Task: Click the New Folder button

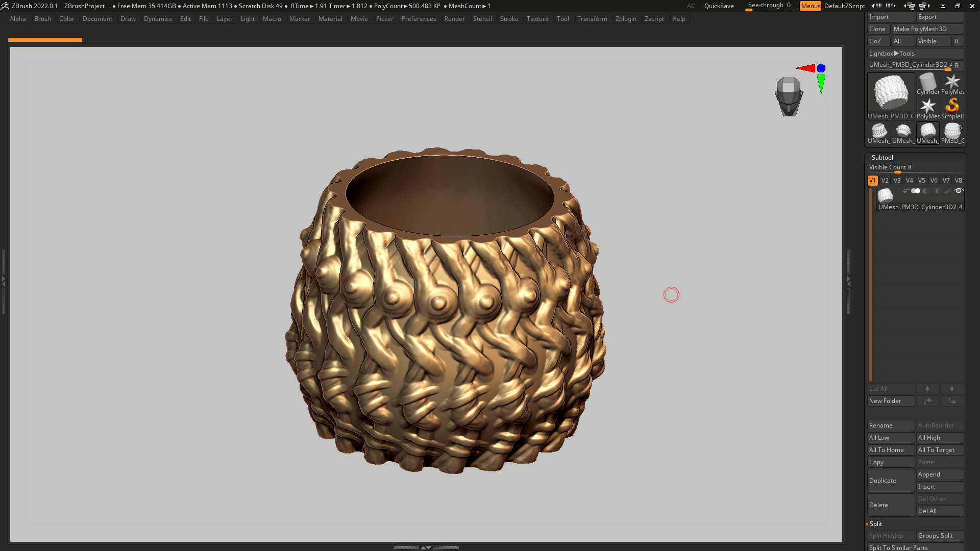Action: coord(891,401)
